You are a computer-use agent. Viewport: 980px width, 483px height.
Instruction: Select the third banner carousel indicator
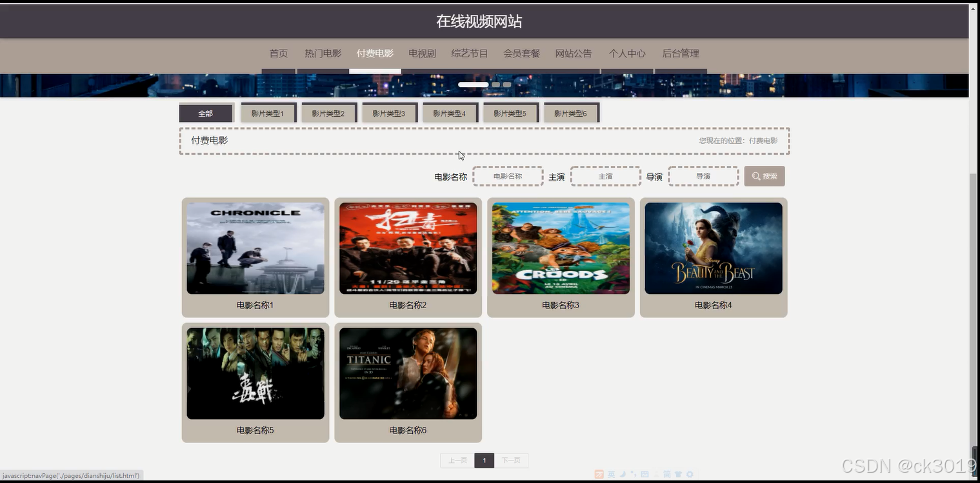point(507,84)
